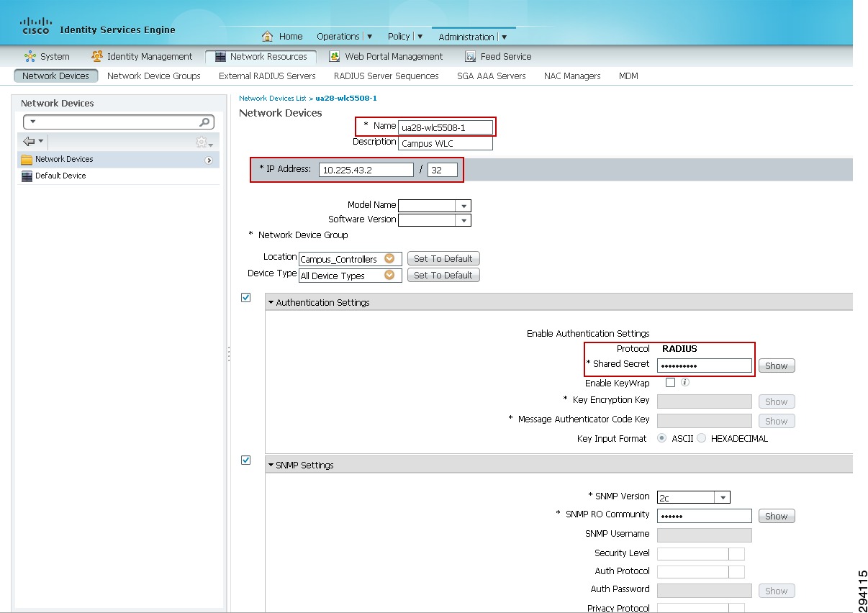
Task: Show the Shared Secret value
Action: point(776,366)
